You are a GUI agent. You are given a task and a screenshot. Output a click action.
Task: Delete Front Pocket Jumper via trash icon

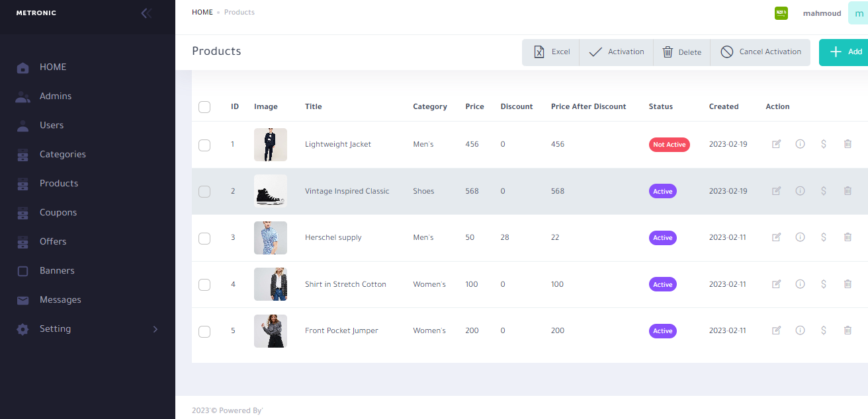tap(847, 330)
